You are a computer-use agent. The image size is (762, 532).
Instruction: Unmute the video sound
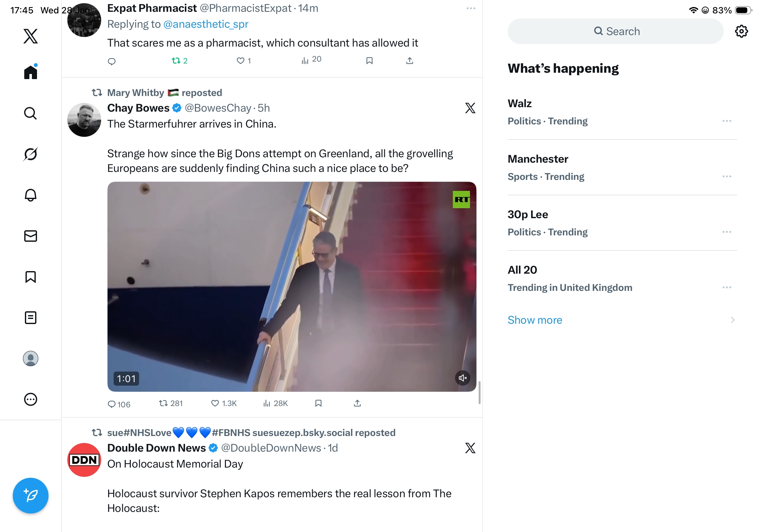click(x=463, y=378)
